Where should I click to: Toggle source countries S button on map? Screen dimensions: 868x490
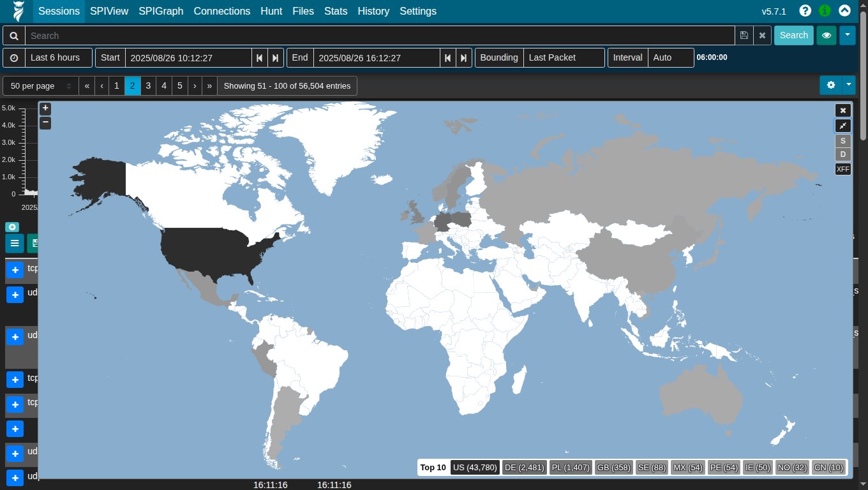click(843, 141)
